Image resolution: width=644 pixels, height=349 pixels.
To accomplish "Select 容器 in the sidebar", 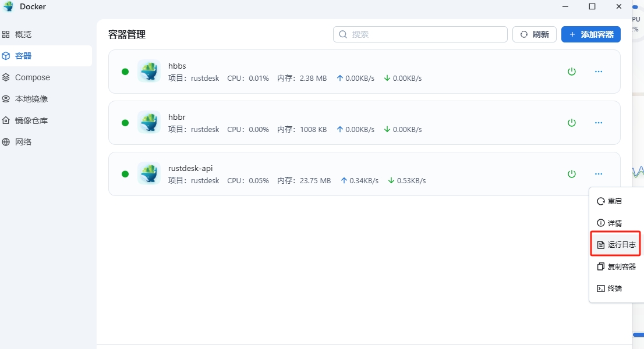I will click(45, 56).
